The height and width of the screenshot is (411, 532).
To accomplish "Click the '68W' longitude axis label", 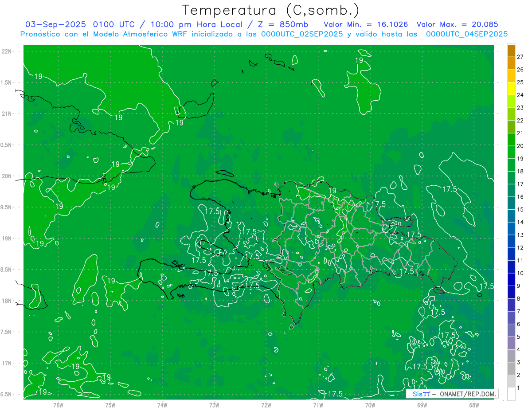I will click(x=474, y=405).
